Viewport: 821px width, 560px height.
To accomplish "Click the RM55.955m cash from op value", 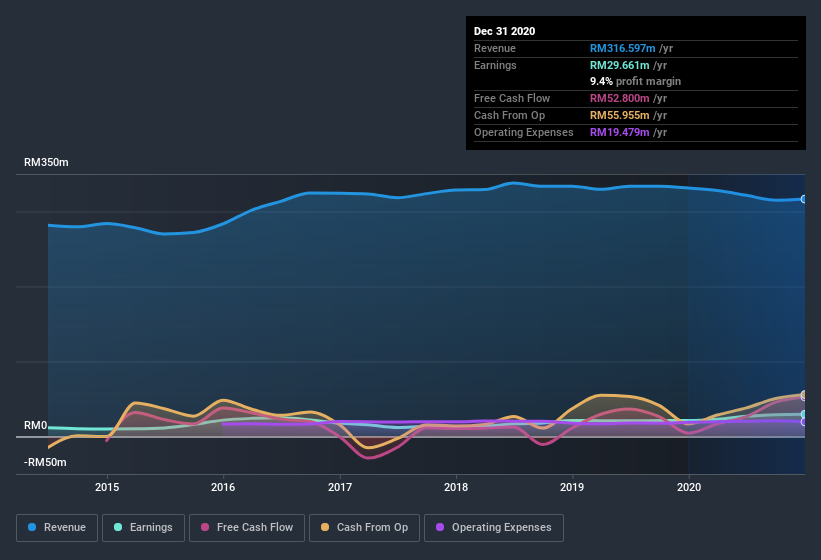I will coord(619,115).
